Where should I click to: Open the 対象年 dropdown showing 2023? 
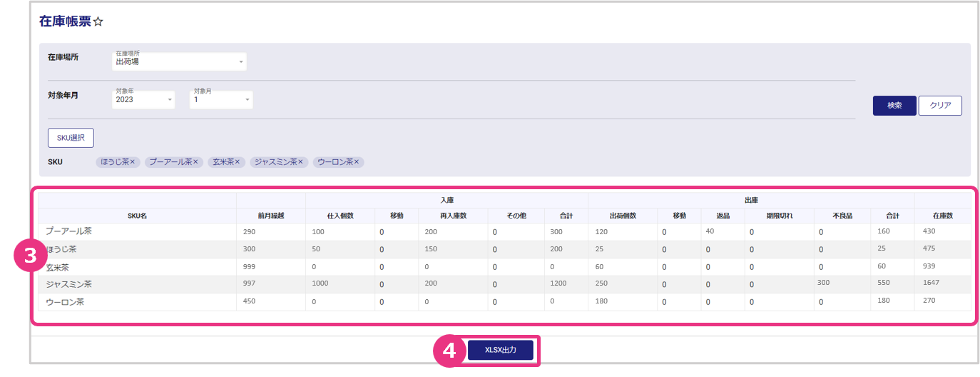[143, 100]
